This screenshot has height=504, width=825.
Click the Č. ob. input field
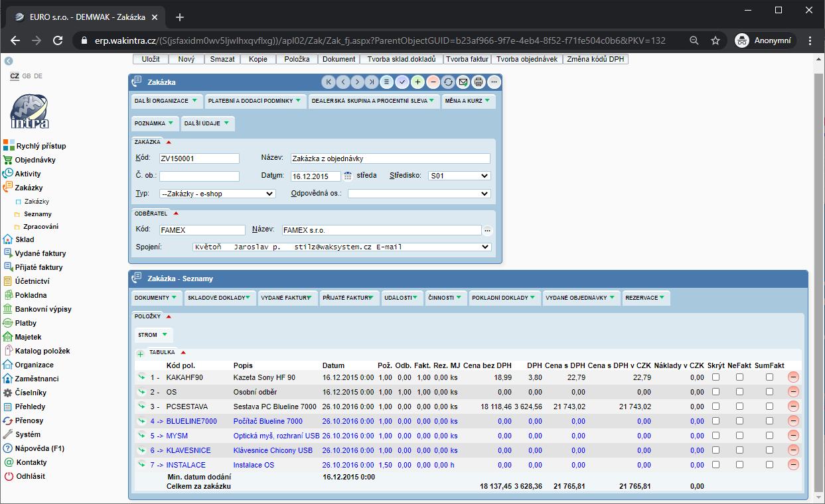199,176
